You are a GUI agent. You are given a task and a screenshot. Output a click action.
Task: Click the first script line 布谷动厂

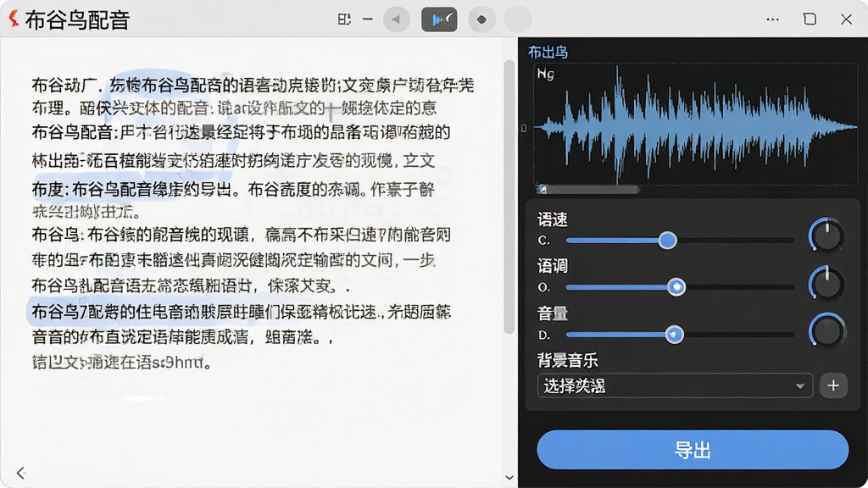253,86
